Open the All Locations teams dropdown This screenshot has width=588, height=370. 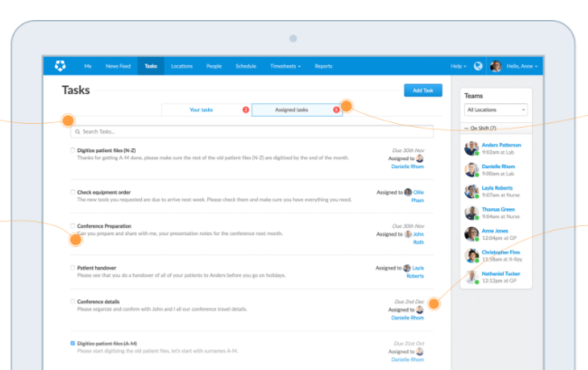pos(496,109)
